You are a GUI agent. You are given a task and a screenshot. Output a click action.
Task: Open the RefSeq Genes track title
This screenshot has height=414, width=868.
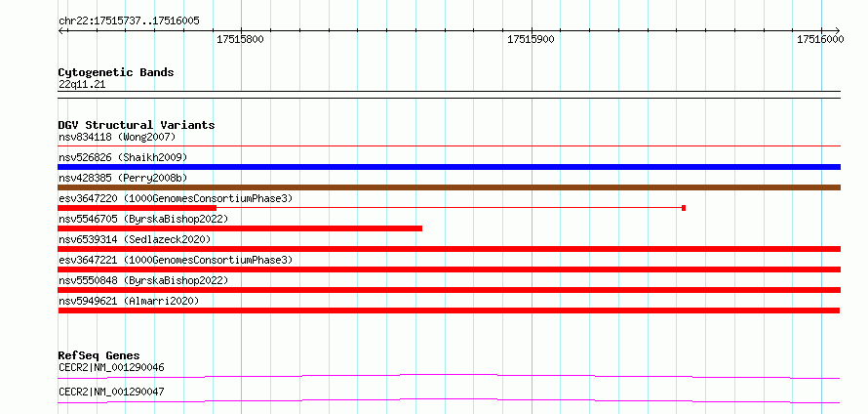point(99,355)
